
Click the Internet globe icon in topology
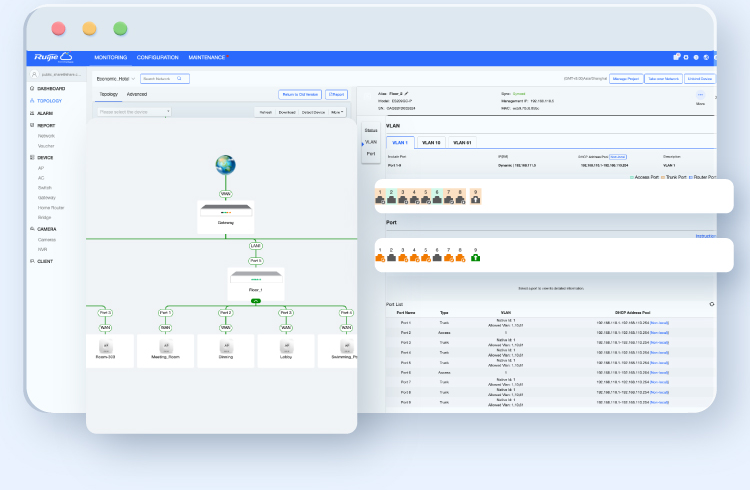point(225,164)
